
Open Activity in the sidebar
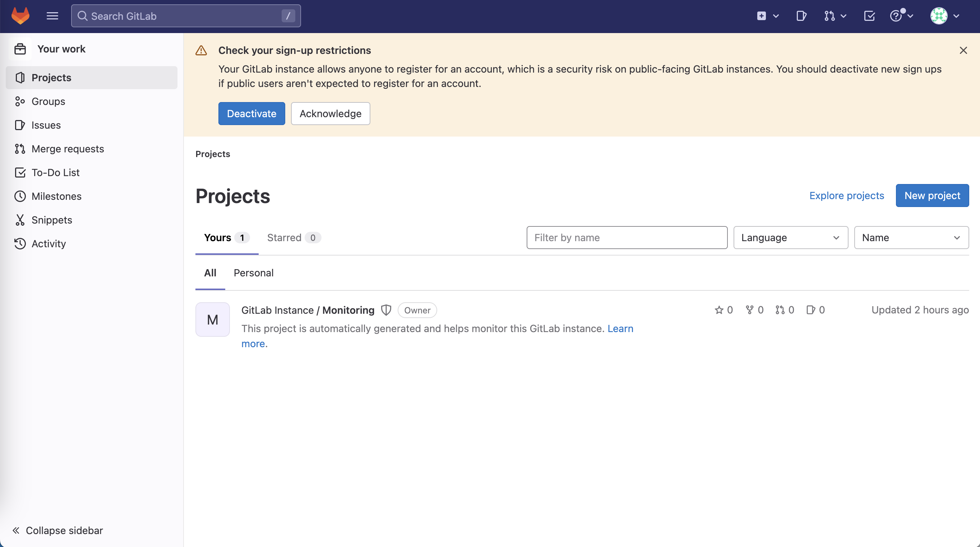click(91, 244)
